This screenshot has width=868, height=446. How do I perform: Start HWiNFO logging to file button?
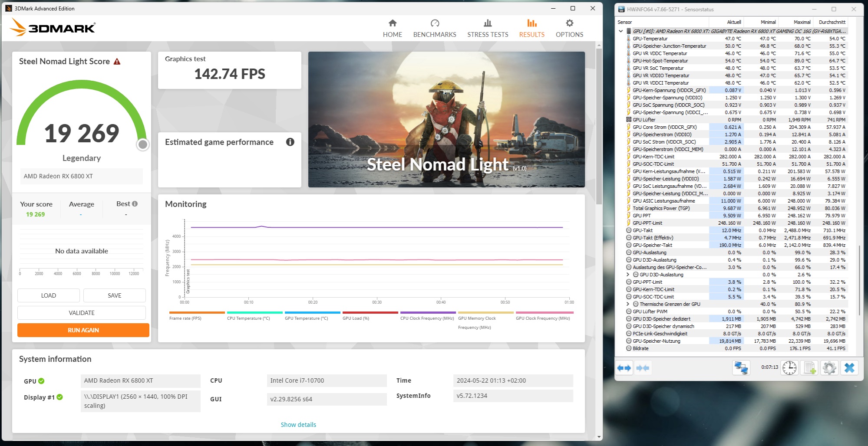810,368
